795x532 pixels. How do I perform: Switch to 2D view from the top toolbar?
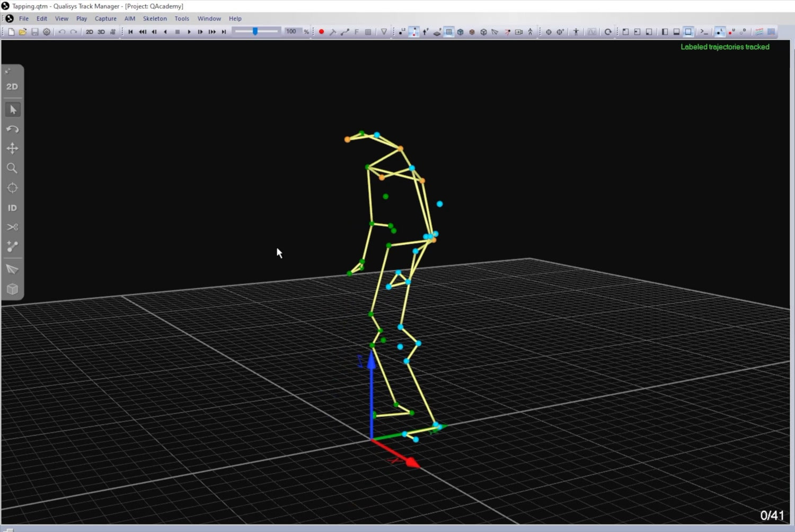tap(90, 32)
